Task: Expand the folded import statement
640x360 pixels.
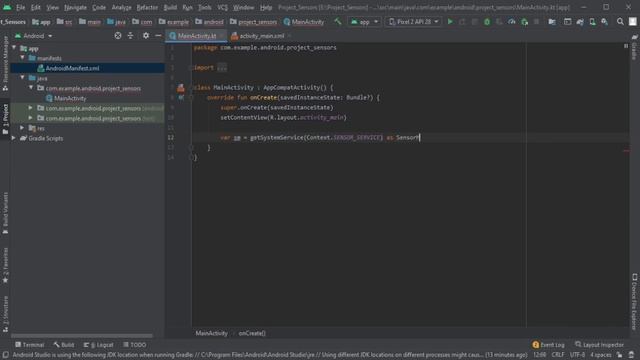Action: (x=222, y=68)
